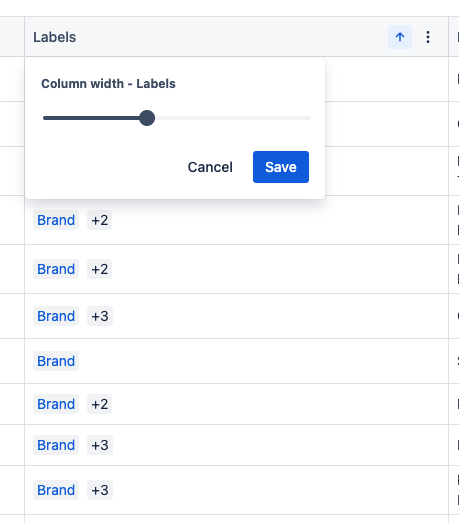Cancel the column width change

coord(210,167)
